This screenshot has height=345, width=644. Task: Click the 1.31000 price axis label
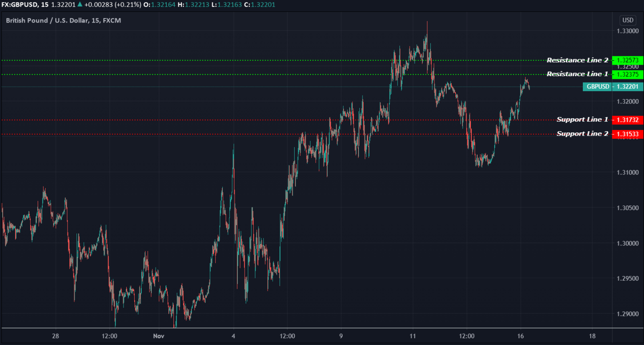[627, 172]
